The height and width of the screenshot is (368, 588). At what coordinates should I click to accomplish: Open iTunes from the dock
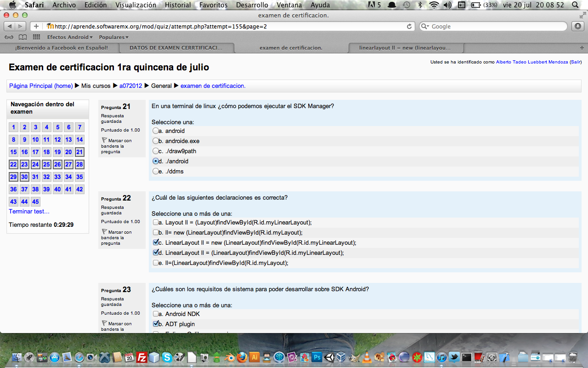[x=441, y=357]
